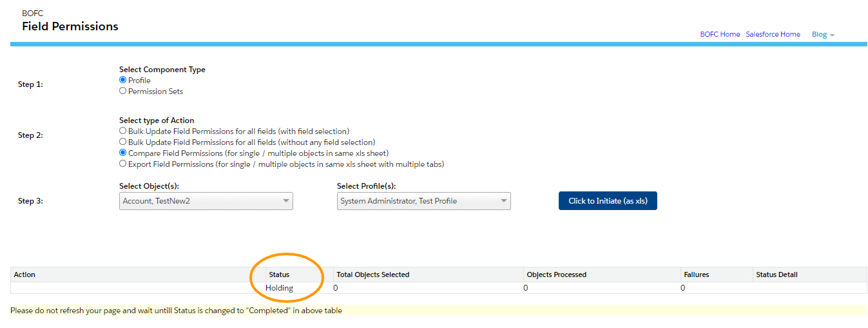Select Export Field Permissions option
Screen dimensions: 868x328
(x=122, y=164)
